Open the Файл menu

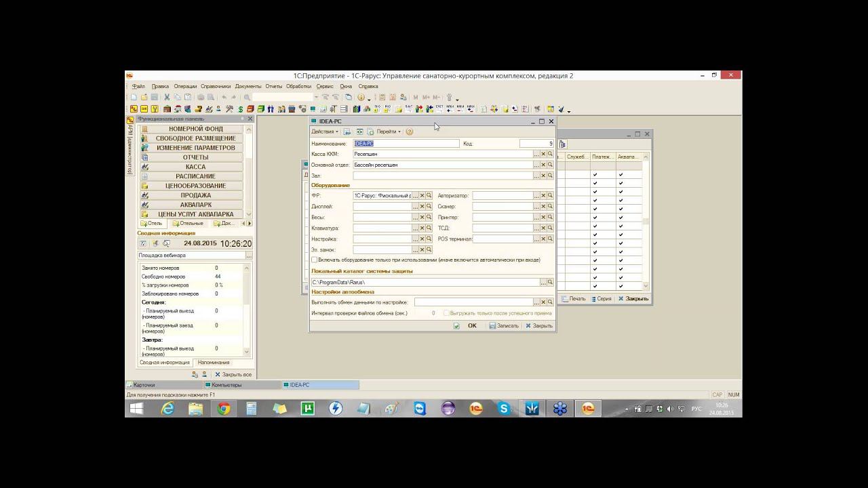(x=138, y=86)
